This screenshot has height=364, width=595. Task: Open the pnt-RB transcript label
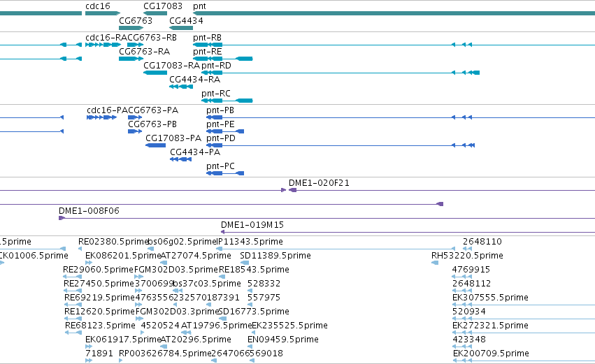tap(207, 38)
